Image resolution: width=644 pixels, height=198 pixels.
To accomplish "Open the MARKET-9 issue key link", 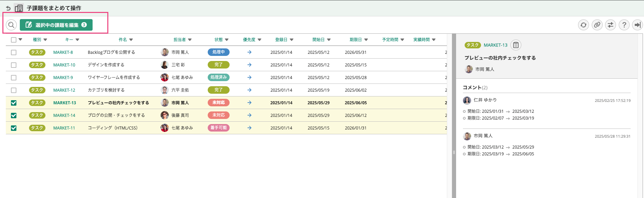I will [63, 77].
